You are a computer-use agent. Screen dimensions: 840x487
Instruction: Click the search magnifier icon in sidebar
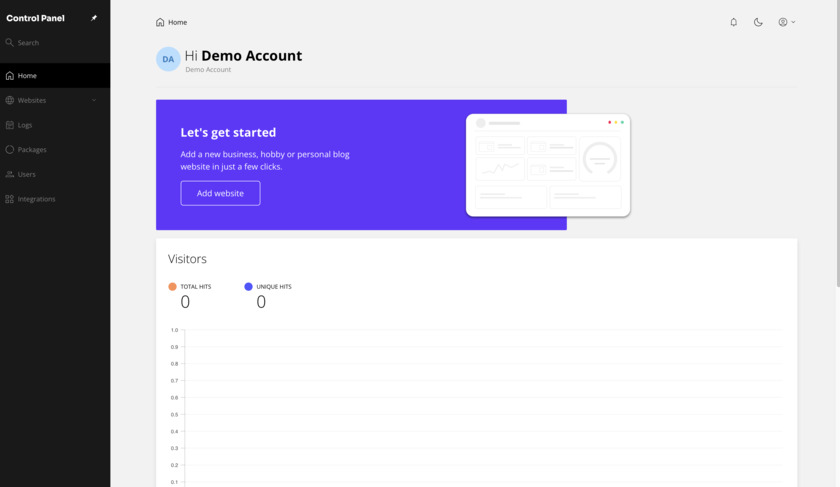click(10, 42)
